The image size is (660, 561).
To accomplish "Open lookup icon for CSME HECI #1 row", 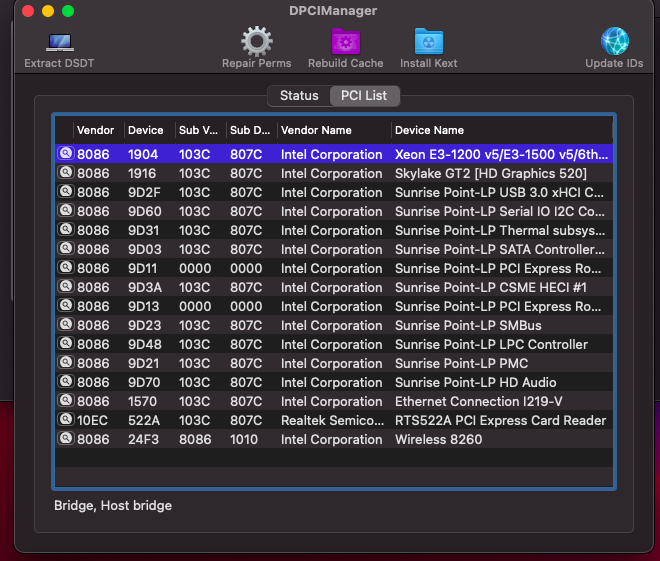I will 66,286.
